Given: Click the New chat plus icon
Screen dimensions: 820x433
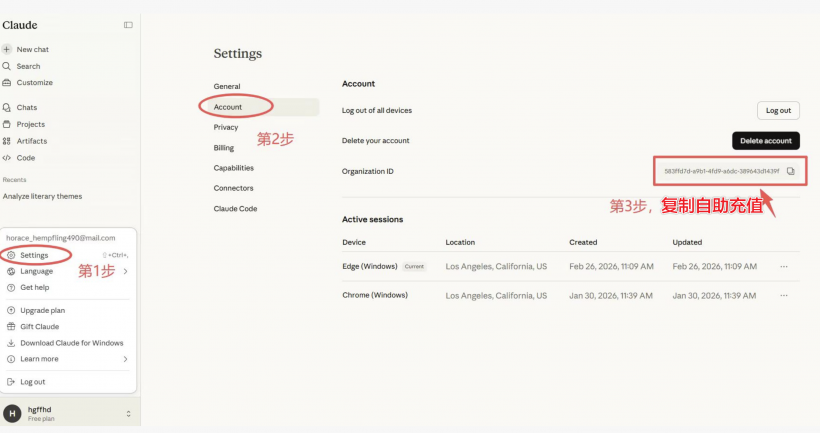Looking at the screenshot, I should [7, 49].
